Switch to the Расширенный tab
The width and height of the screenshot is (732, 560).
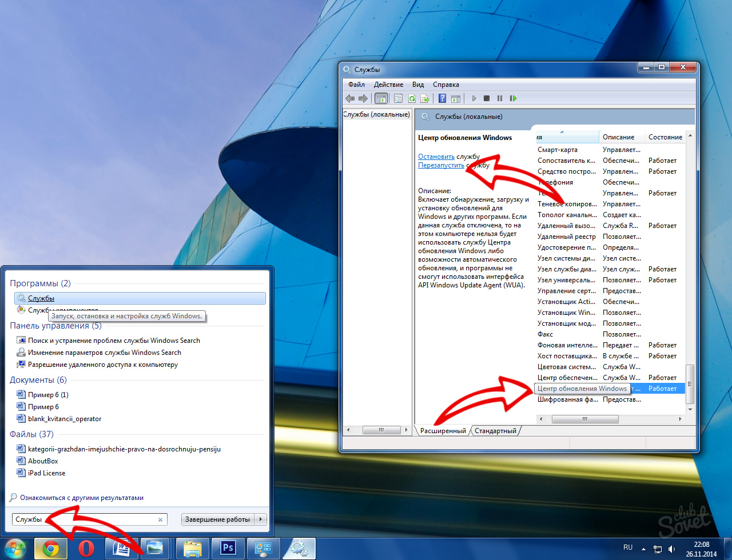point(443,431)
